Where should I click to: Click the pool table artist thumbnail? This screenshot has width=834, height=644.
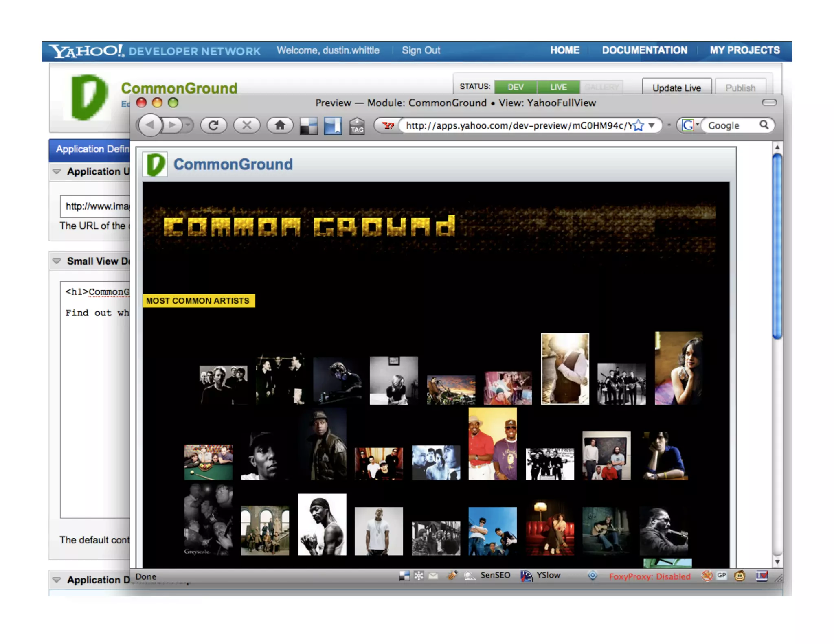[x=208, y=462]
